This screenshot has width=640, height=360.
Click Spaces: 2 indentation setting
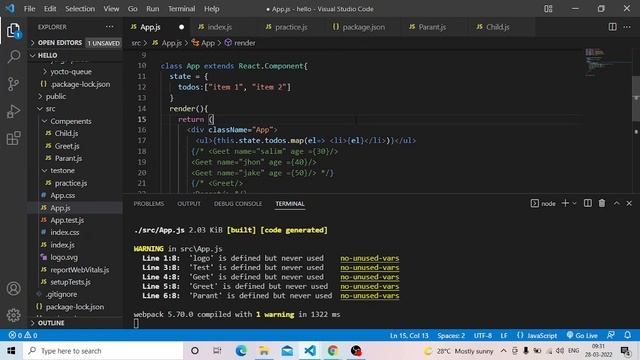click(451, 335)
